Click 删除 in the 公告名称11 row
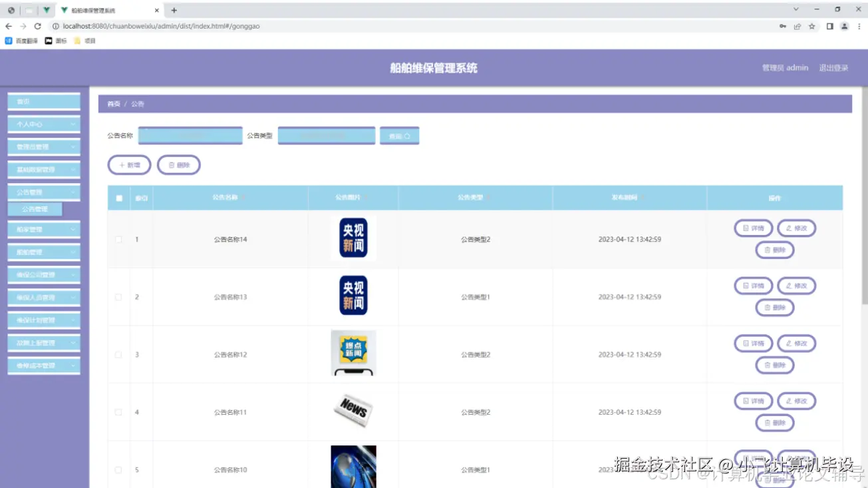Viewport: 868px width, 488px height. click(775, 423)
